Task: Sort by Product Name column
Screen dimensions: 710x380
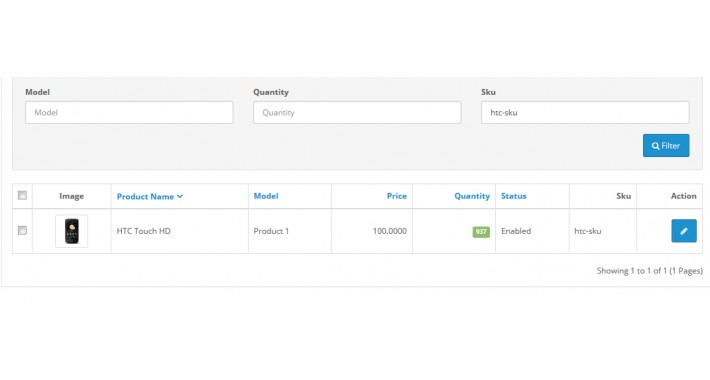Action: coord(150,197)
